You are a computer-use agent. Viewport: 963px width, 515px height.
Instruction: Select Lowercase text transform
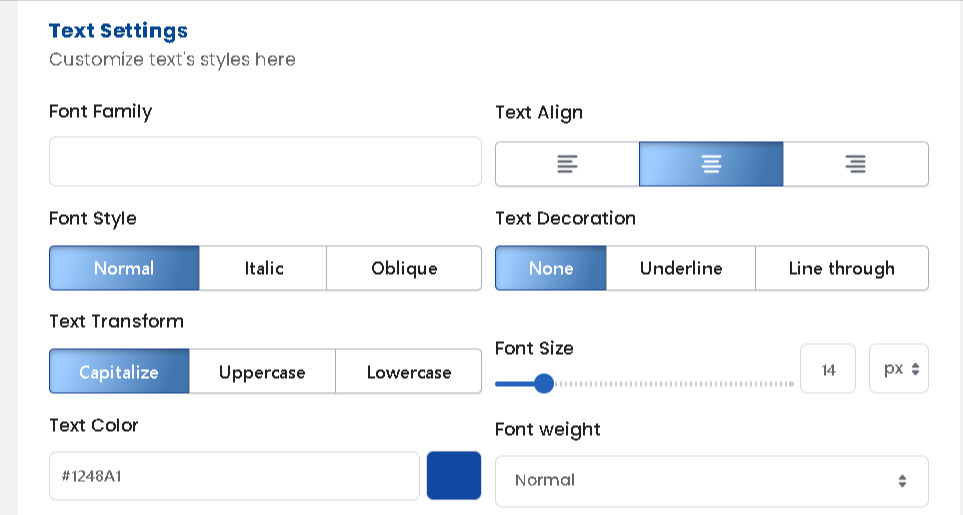(x=408, y=372)
